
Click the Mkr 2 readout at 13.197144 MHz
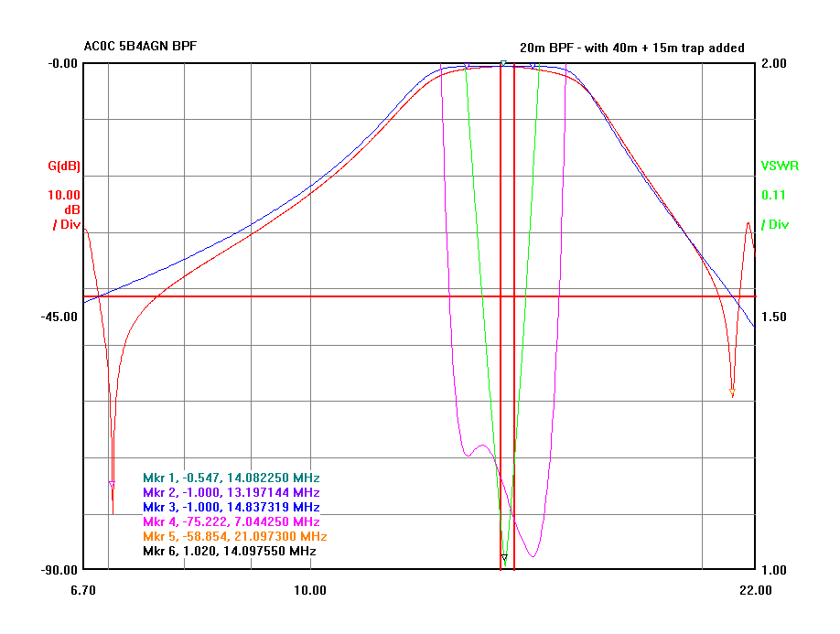pyautogui.click(x=231, y=492)
